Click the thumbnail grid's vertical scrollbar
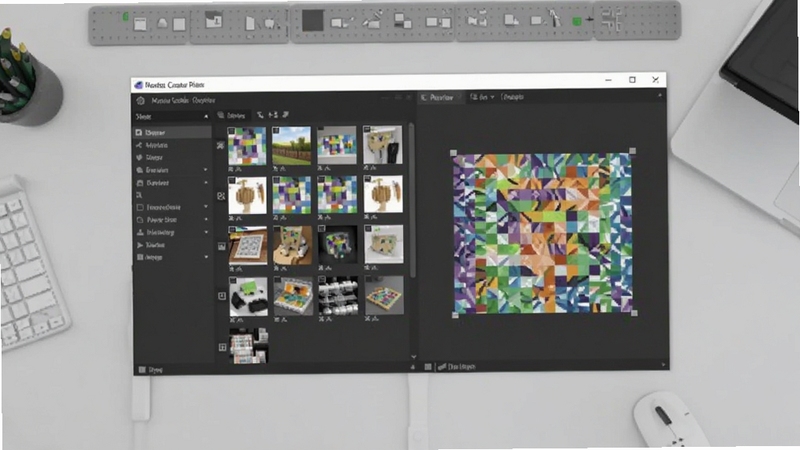Viewport: 800px width, 450px height. pyautogui.click(x=411, y=200)
